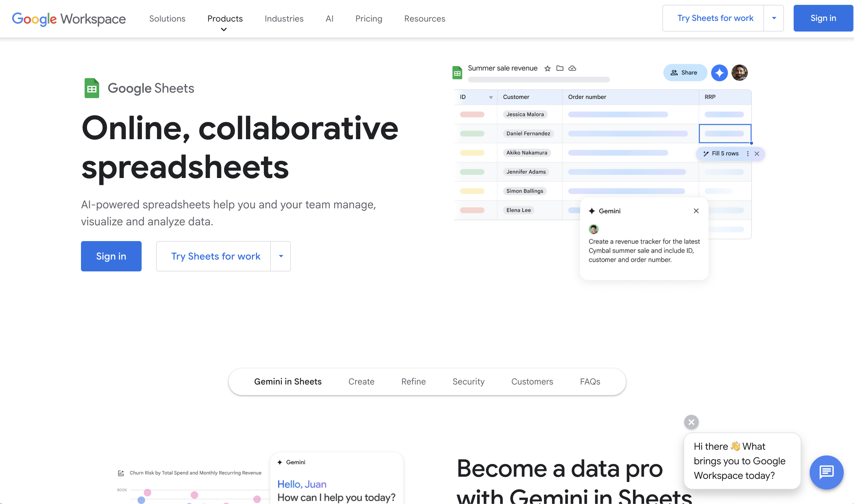Open header Try Sheets dropdown arrow
854x504 pixels.
point(774,18)
